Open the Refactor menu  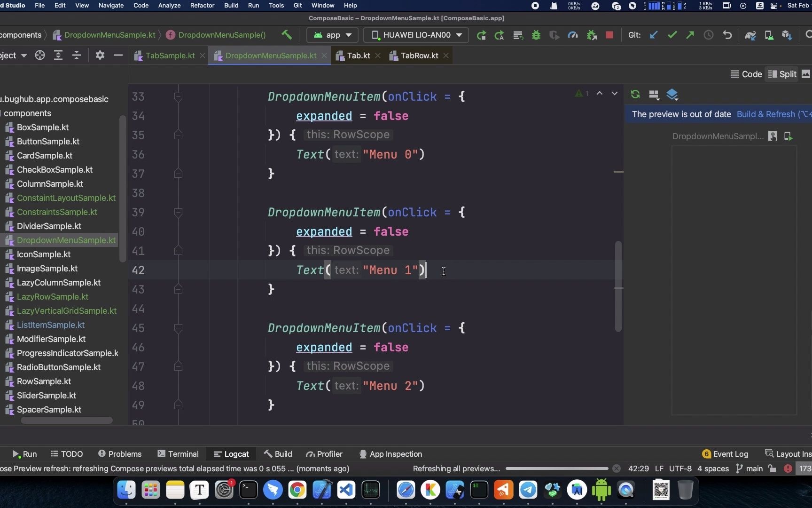(202, 5)
